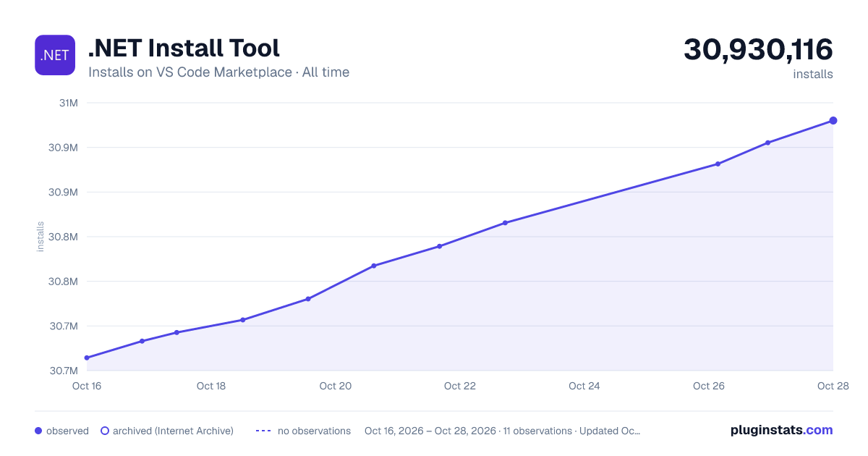Click the "Oct 22" x-axis label

click(x=460, y=386)
